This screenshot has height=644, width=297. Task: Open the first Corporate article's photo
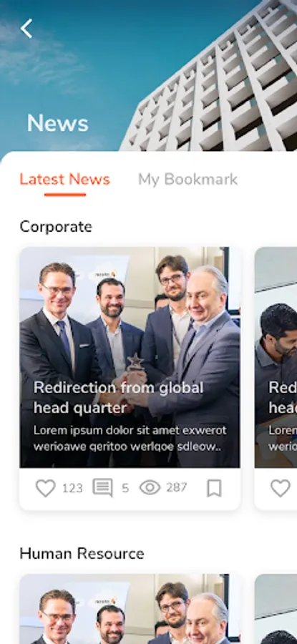coord(130,357)
